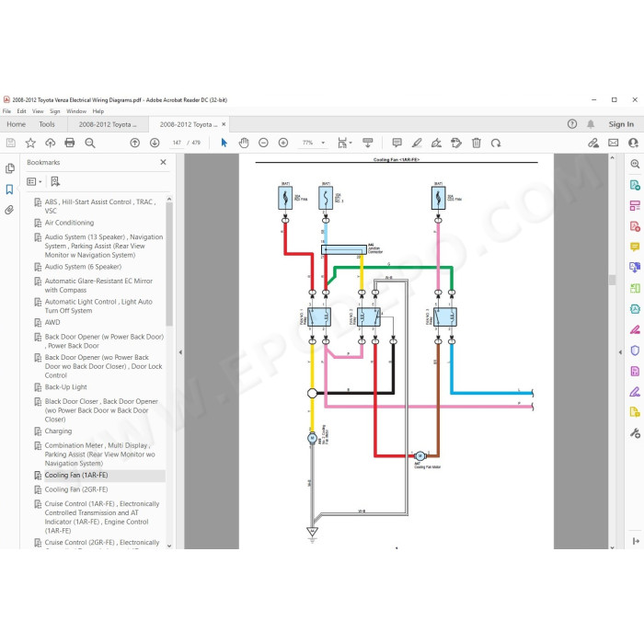Viewport: 644px width, 644px height.
Task: Click the bookmarks panel scrollbar thumb
Action: point(168,263)
